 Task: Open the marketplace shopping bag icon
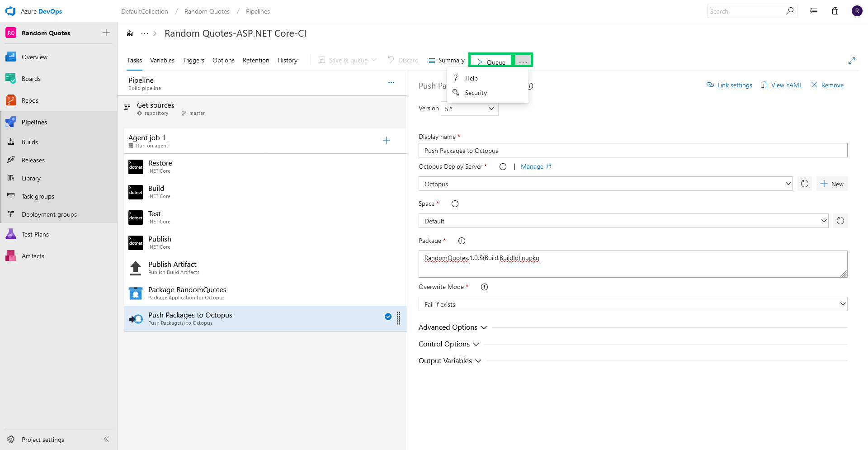coord(835,11)
